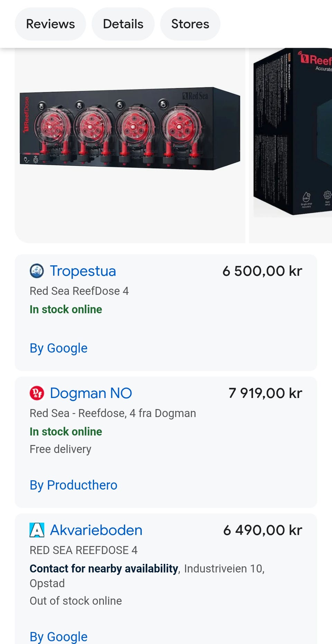Open the Details tab
The width and height of the screenshot is (332, 644).
[123, 24]
